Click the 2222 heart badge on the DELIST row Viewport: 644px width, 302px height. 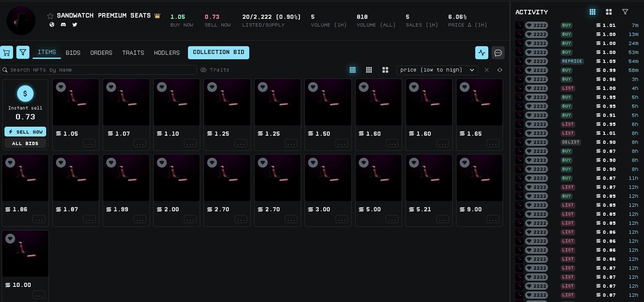click(x=536, y=142)
